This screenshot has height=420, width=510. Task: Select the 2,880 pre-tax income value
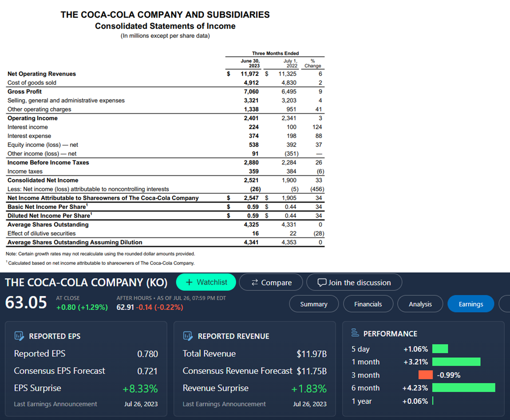(251, 163)
